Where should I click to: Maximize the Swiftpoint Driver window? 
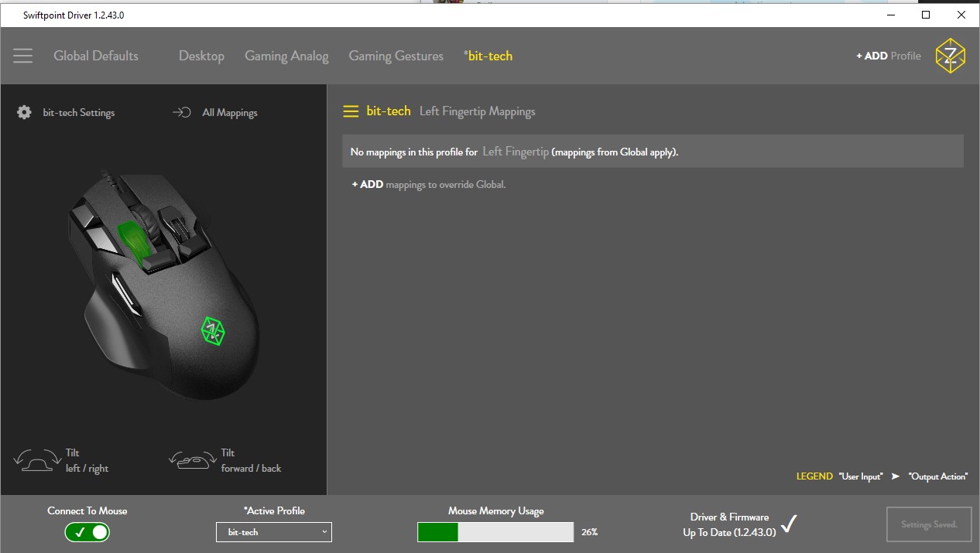tap(926, 15)
